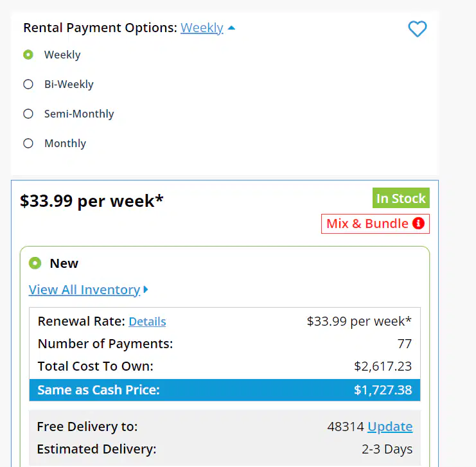Viewport: 476px width, 467px height.
Task: Select the Weekly payment radio button
Action: point(28,55)
